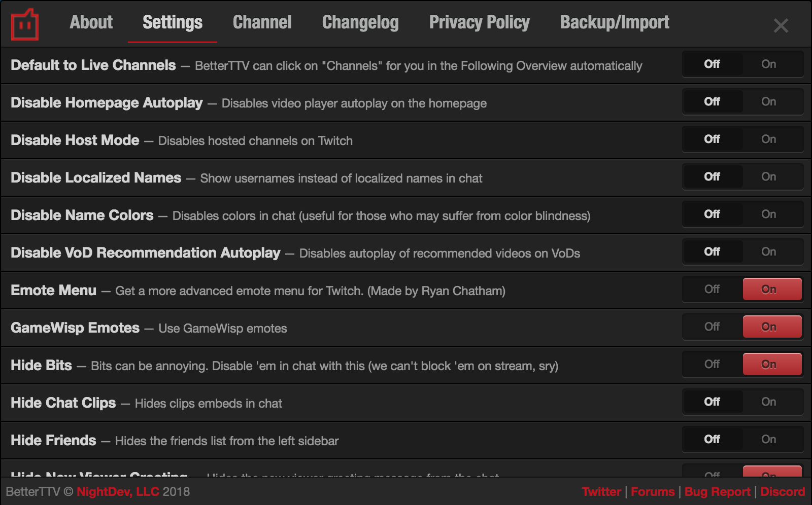The height and width of the screenshot is (505, 812).
Task: Enable Disable Name Colors setting
Action: pos(768,214)
